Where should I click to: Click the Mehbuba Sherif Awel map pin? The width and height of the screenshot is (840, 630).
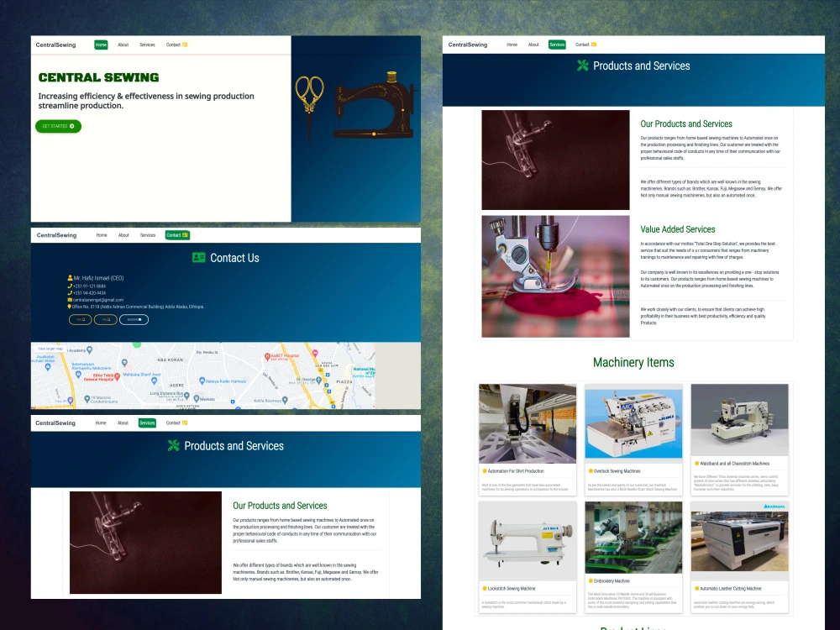[x=155, y=381]
